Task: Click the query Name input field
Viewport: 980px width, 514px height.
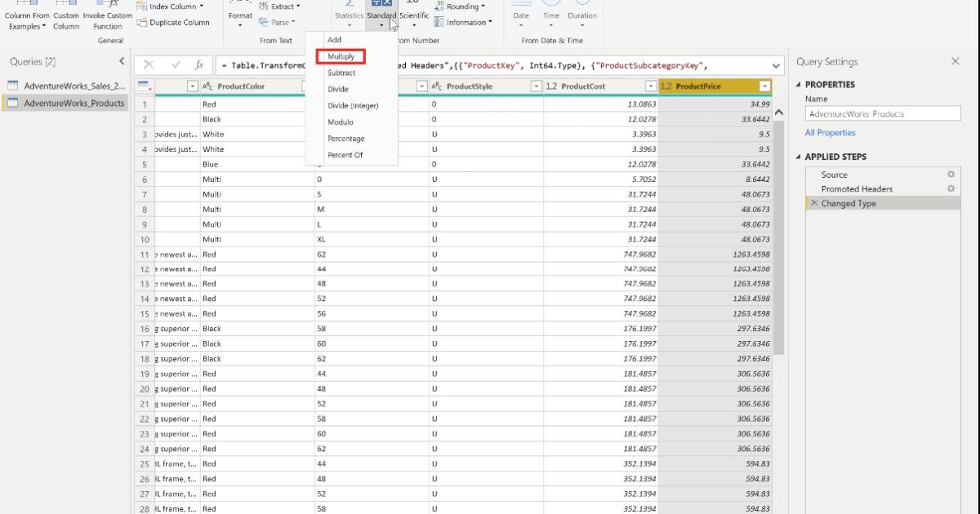Action: [882, 113]
